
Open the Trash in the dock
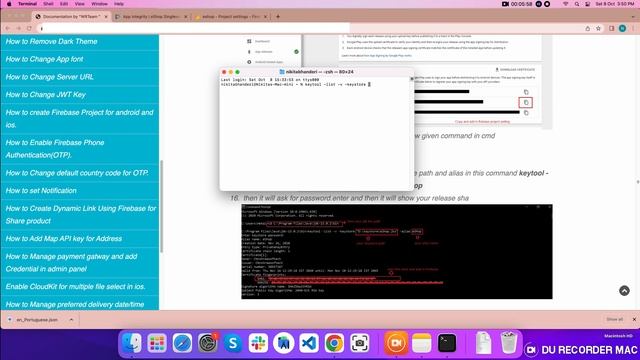coord(509,343)
